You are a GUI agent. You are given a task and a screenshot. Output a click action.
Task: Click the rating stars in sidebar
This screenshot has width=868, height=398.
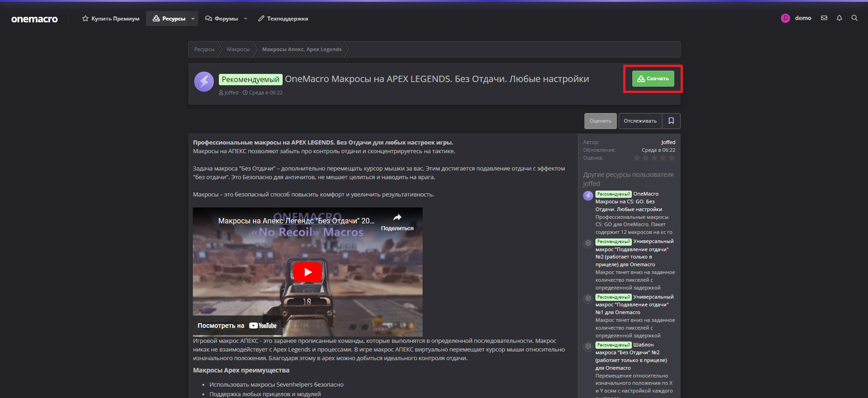[x=654, y=158]
